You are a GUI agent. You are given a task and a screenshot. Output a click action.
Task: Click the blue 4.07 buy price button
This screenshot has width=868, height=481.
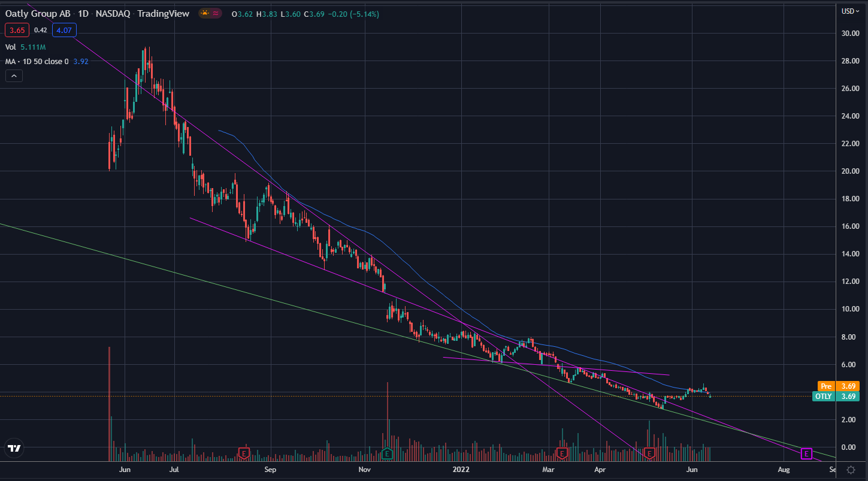click(x=63, y=29)
